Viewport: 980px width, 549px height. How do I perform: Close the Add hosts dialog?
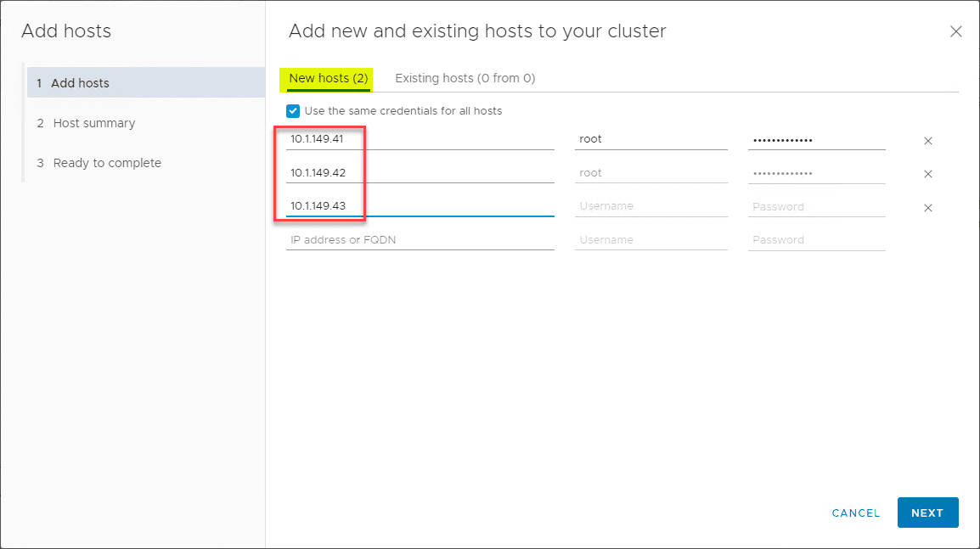[955, 31]
